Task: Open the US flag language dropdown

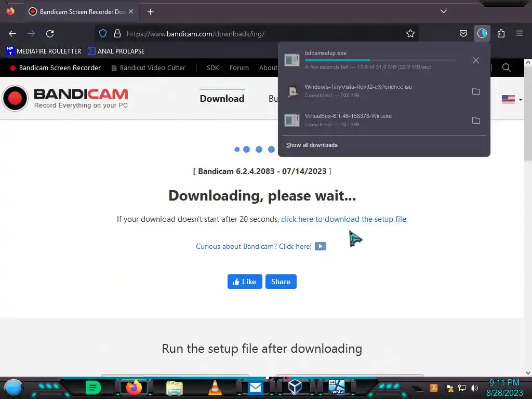Action: pos(512,99)
